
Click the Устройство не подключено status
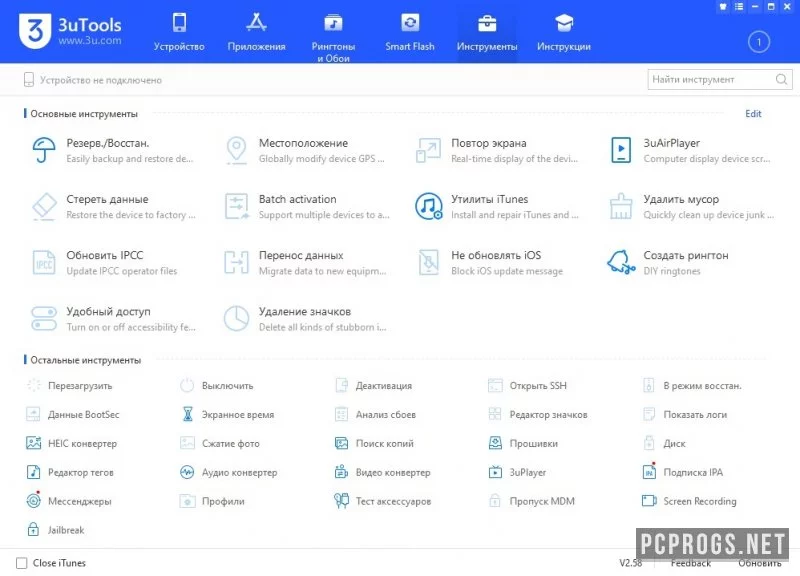click(x=93, y=80)
